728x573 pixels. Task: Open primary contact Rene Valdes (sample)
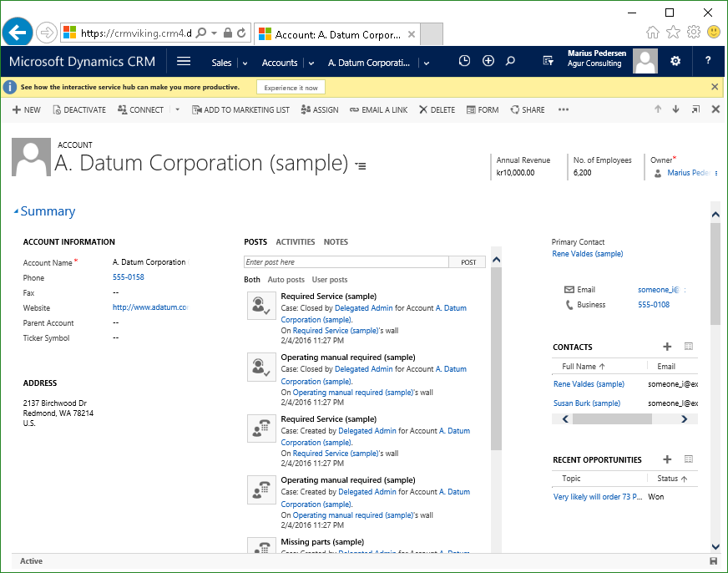(587, 254)
